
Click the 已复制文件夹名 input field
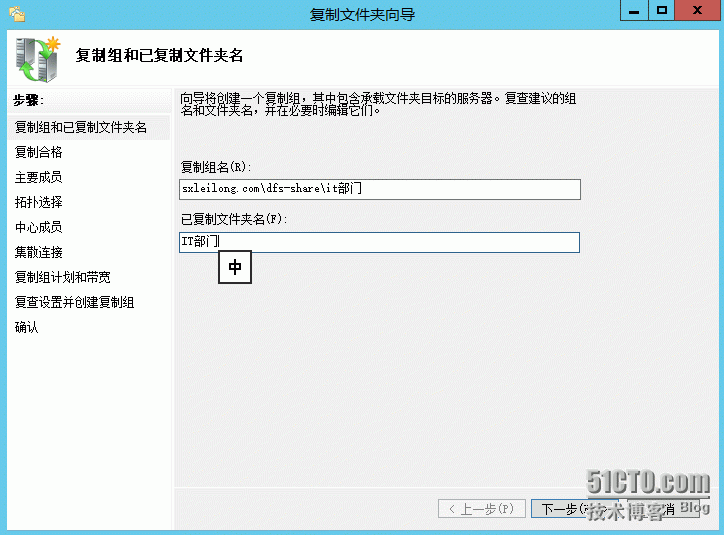pyautogui.click(x=379, y=242)
